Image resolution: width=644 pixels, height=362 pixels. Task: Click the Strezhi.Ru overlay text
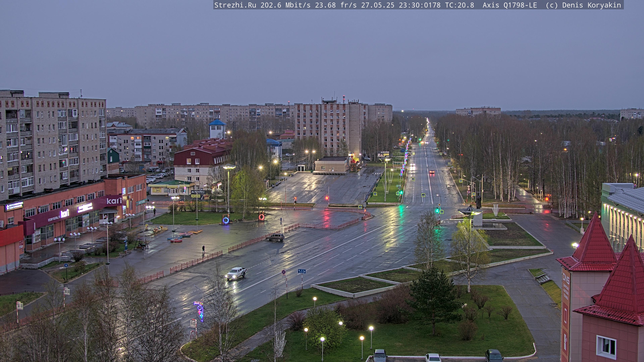pos(235,5)
